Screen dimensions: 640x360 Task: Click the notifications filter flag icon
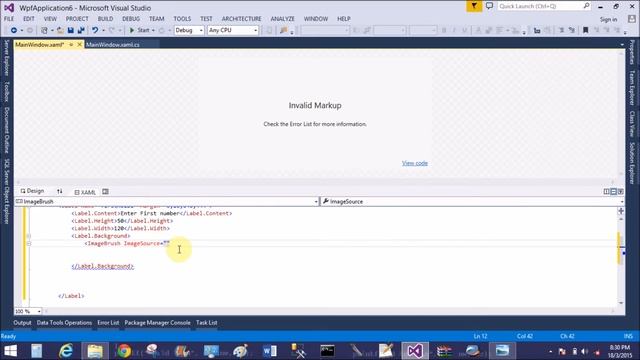click(474, 6)
